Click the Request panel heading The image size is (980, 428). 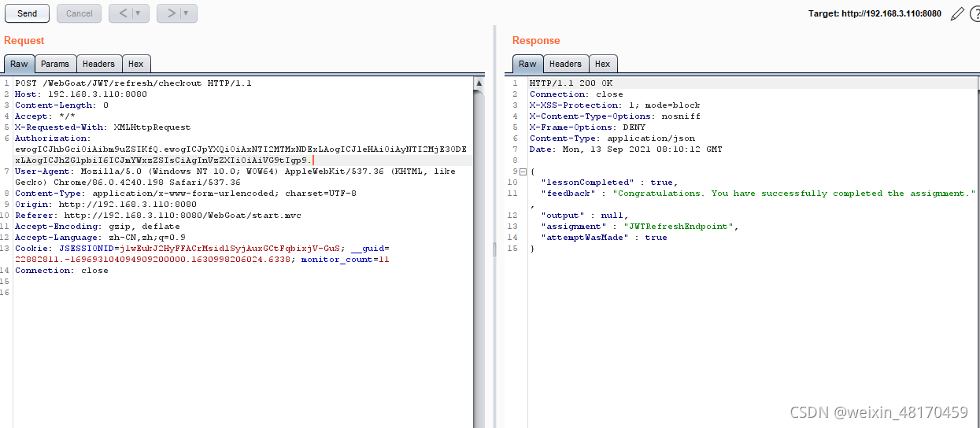click(24, 40)
